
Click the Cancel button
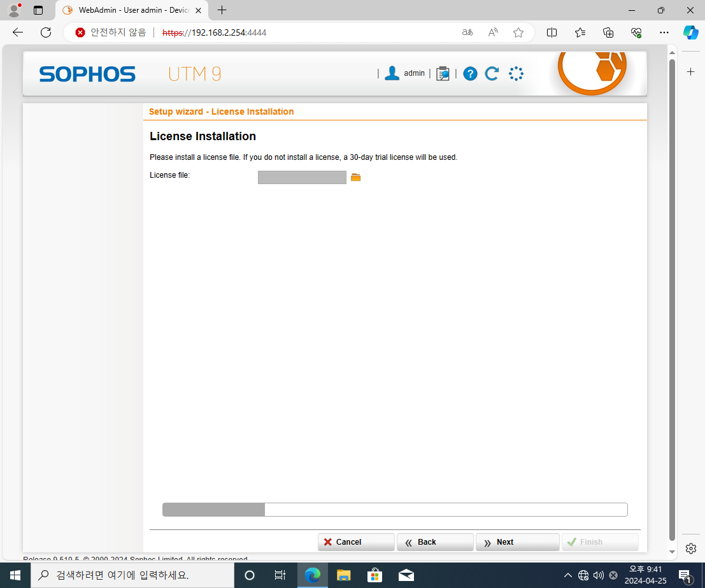356,542
